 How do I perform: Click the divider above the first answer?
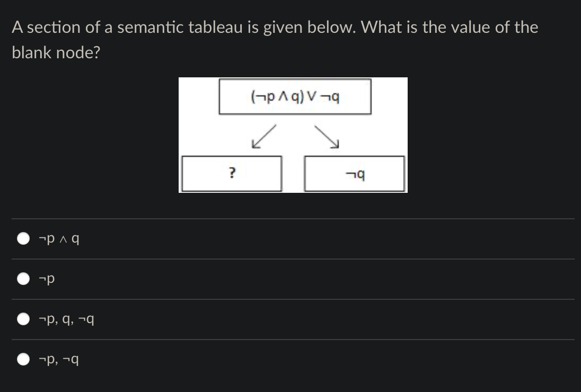(x=290, y=218)
